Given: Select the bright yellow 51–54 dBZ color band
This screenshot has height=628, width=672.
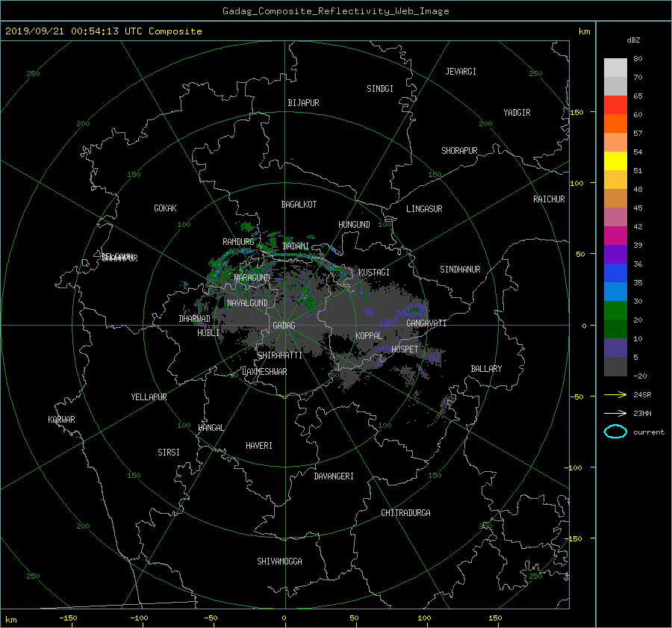Looking at the screenshot, I should [615, 161].
